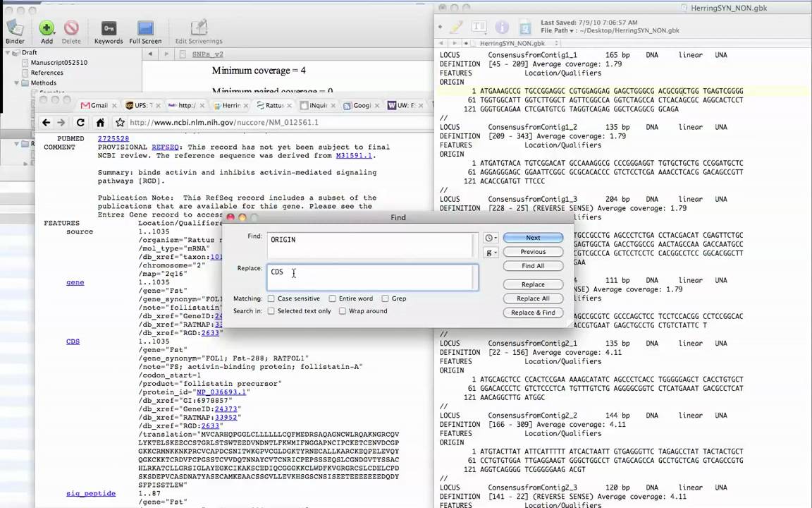Navigate back in Scrivener editor history
Image resolution: width=812 pixels, height=508 pixels.
click(x=150, y=54)
